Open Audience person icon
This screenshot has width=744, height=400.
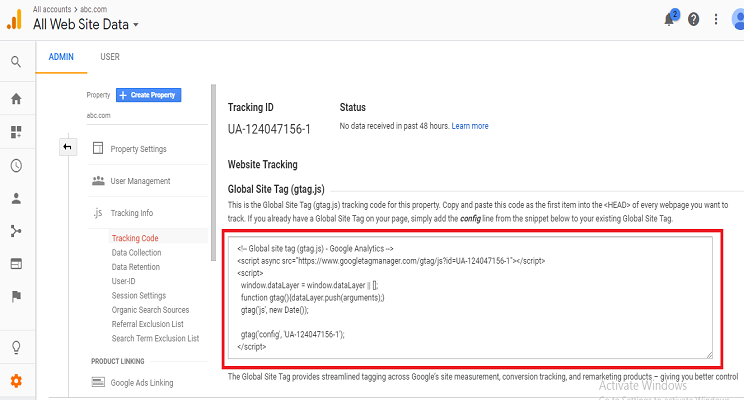(16, 198)
